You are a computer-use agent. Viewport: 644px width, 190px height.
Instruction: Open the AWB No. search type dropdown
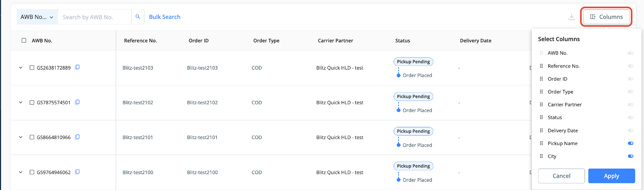tap(37, 17)
